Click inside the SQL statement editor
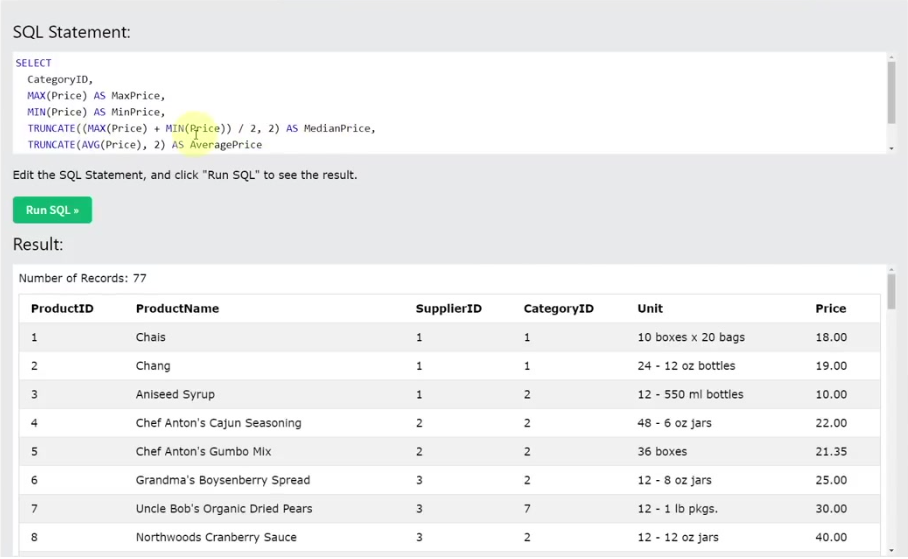 [x=449, y=103]
